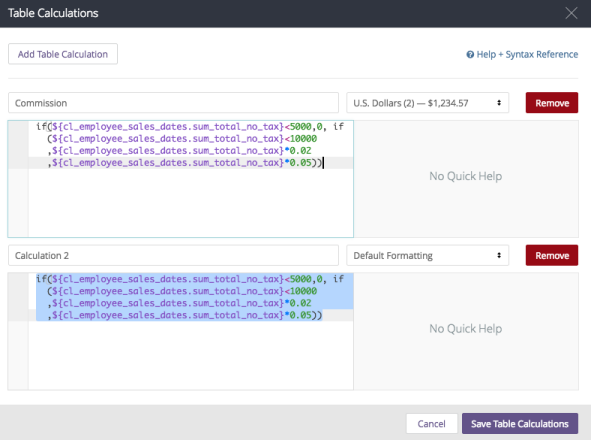Image resolution: width=591 pixels, height=440 pixels.
Task: Save Table Calculations
Action: click(x=520, y=423)
